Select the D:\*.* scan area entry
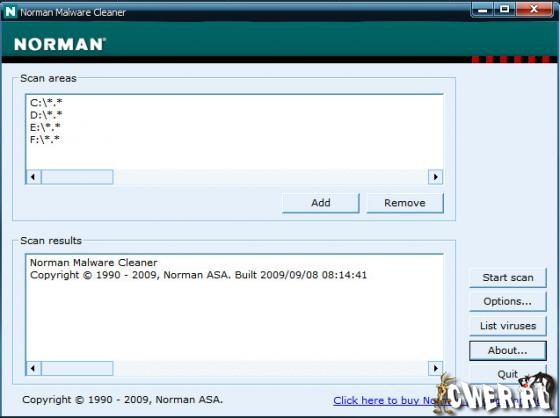Screen dimensions: 560x418 pos(46,115)
